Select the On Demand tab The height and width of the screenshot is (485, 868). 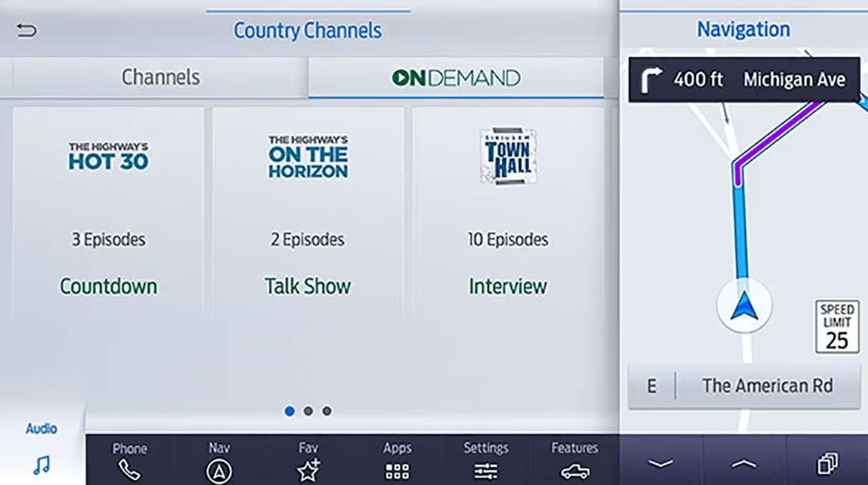(456, 77)
